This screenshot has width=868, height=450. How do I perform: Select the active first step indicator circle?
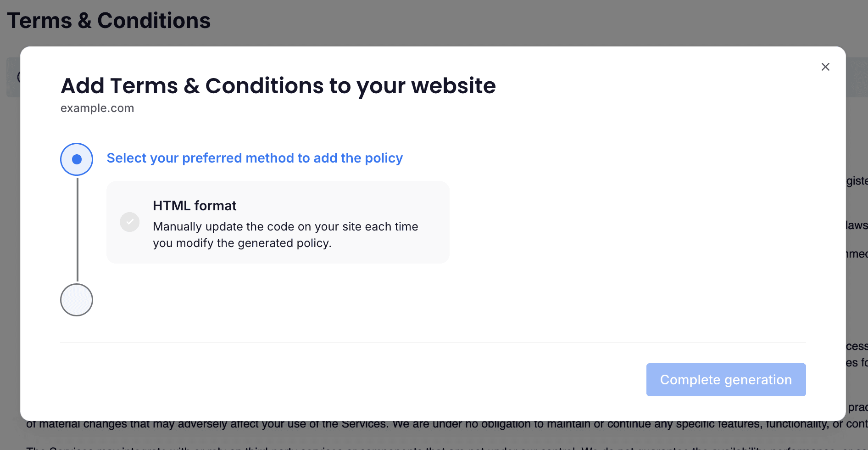tap(77, 159)
